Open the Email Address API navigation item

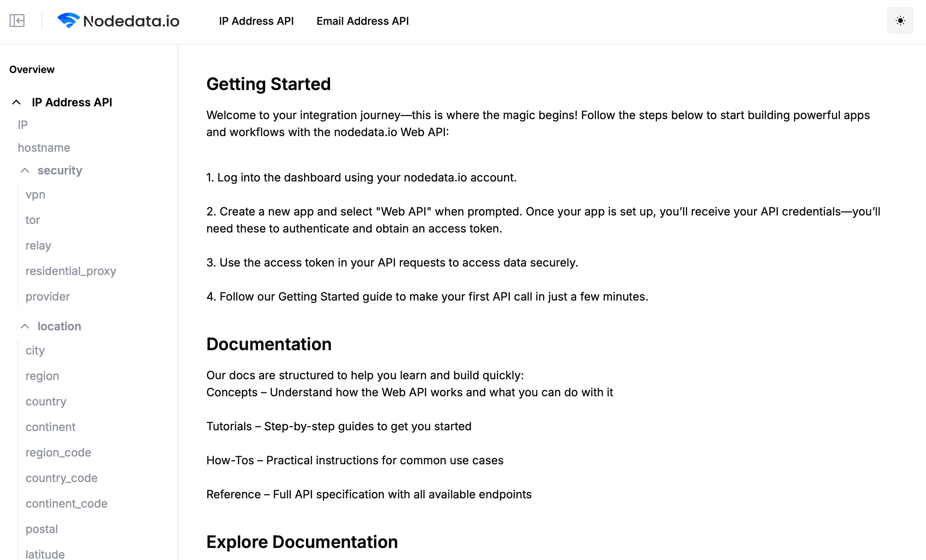362,21
